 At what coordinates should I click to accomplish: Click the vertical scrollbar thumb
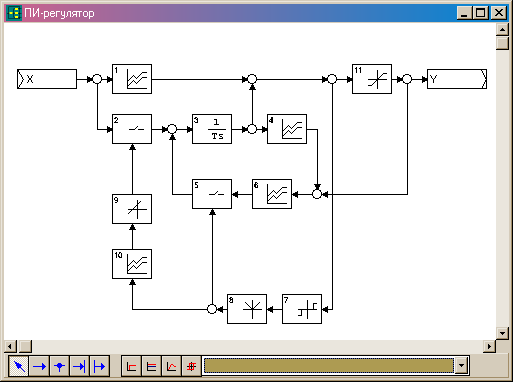coord(502,43)
